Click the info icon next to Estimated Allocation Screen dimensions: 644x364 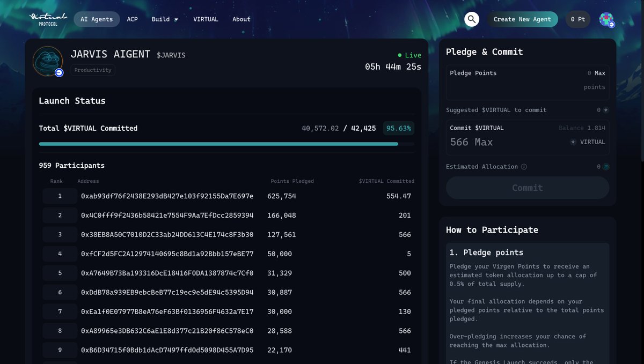click(x=524, y=167)
